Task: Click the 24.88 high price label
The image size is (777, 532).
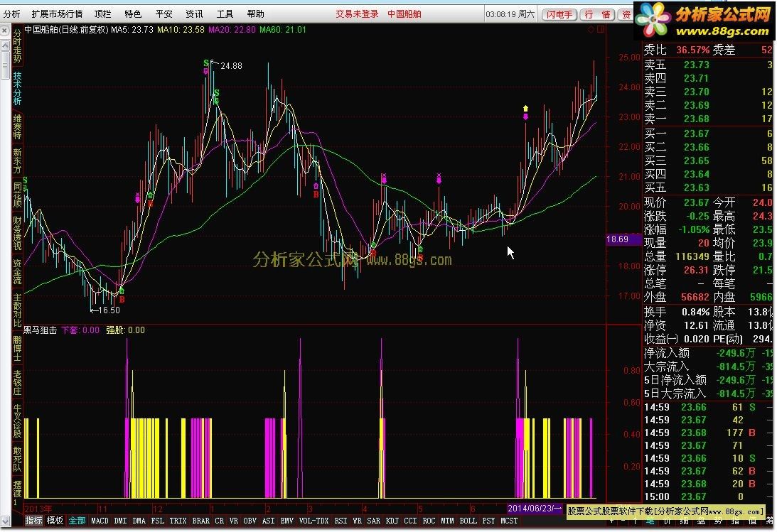Action: coord(231,66)
